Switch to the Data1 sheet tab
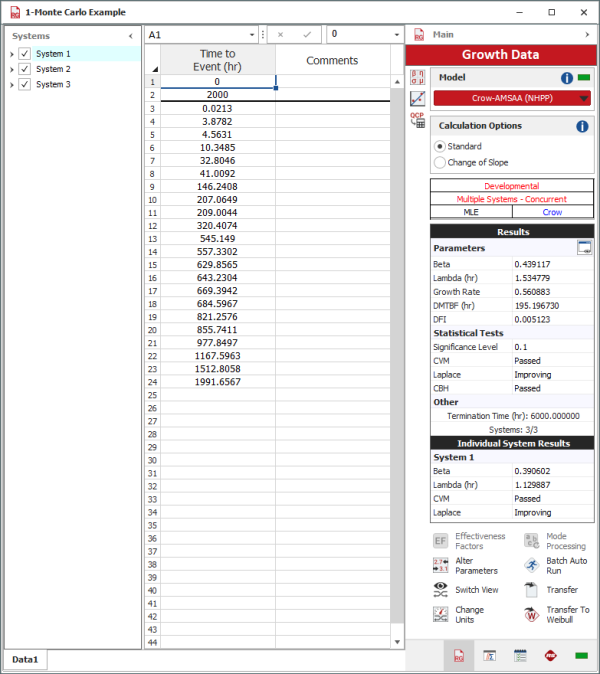 25,661
